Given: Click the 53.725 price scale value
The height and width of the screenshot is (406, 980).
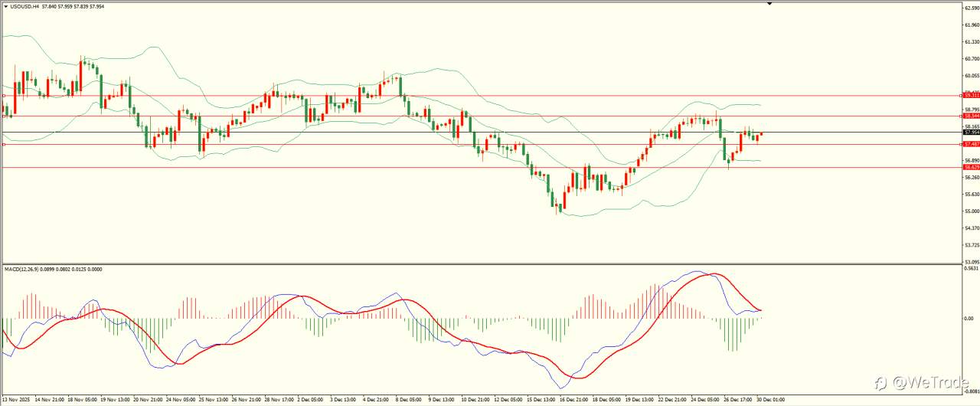Looking at the screenshot, I should pyautogui.click(x=972, y=245).
